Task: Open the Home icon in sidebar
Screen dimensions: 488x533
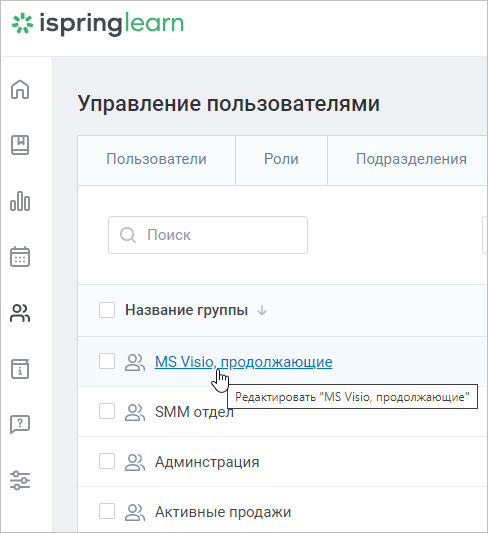Action: click(x=20, y=89)
